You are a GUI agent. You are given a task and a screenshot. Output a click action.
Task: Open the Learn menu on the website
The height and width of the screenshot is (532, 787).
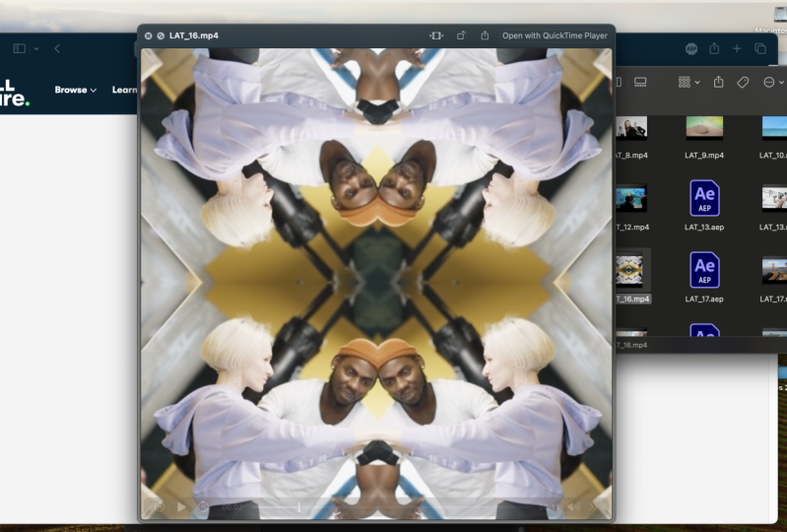point(124,90)
